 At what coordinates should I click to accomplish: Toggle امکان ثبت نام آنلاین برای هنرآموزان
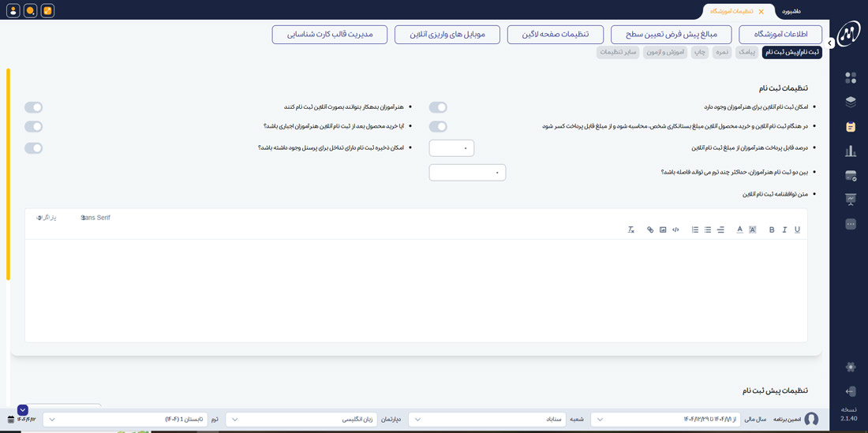[438, 107]
